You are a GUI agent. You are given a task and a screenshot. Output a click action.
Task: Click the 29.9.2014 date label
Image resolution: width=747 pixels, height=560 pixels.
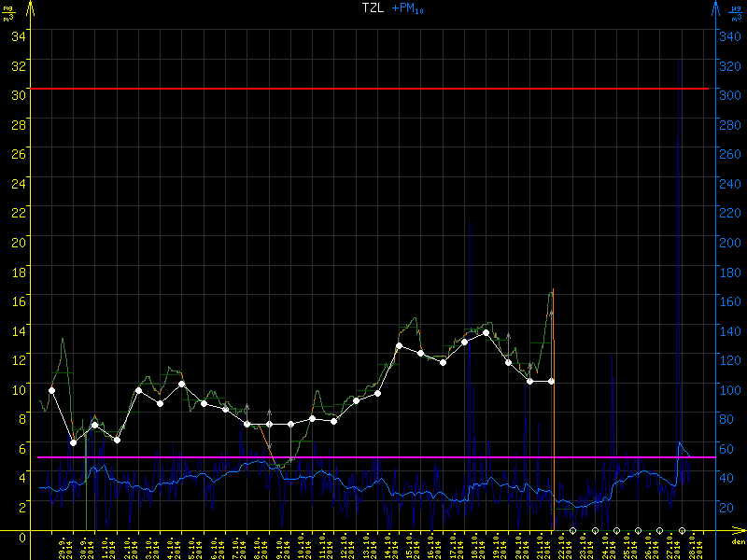(x=63, y=547)
